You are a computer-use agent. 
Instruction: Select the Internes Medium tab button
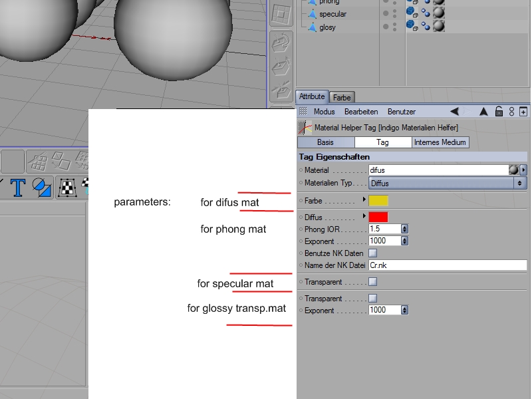click(x=440, y=142)
